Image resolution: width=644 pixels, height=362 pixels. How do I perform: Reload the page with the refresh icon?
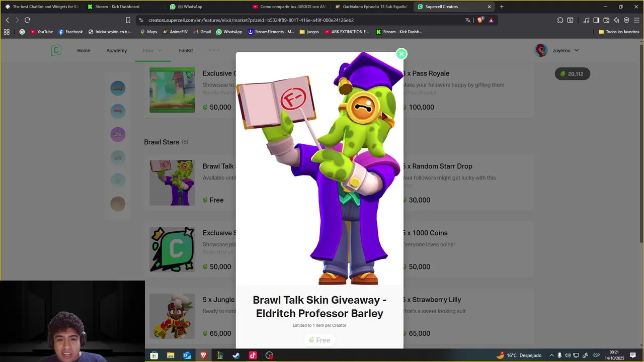point(27,20)
